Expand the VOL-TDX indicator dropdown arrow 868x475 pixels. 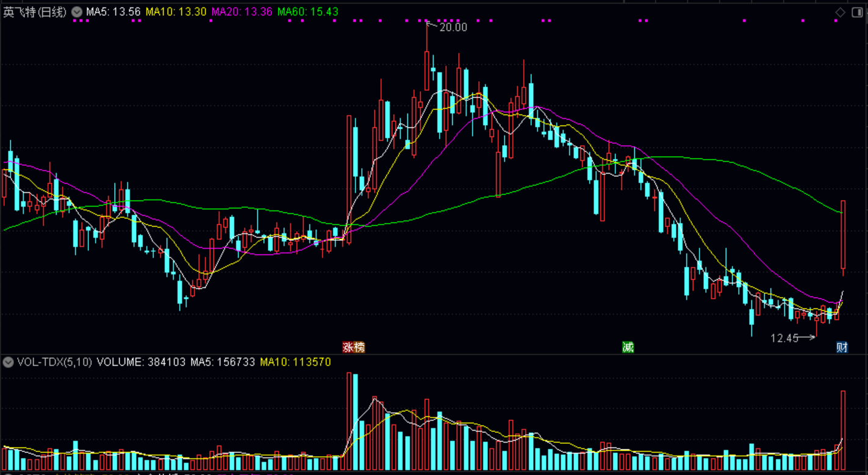pyautogui.click(x=8, y=362)
